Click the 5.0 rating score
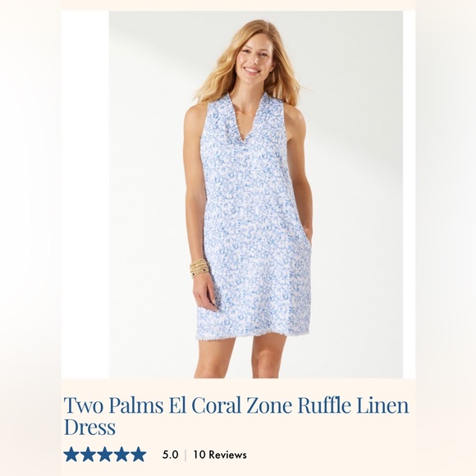The width and height of the screenshot is (476, 476). coord(171,455)
